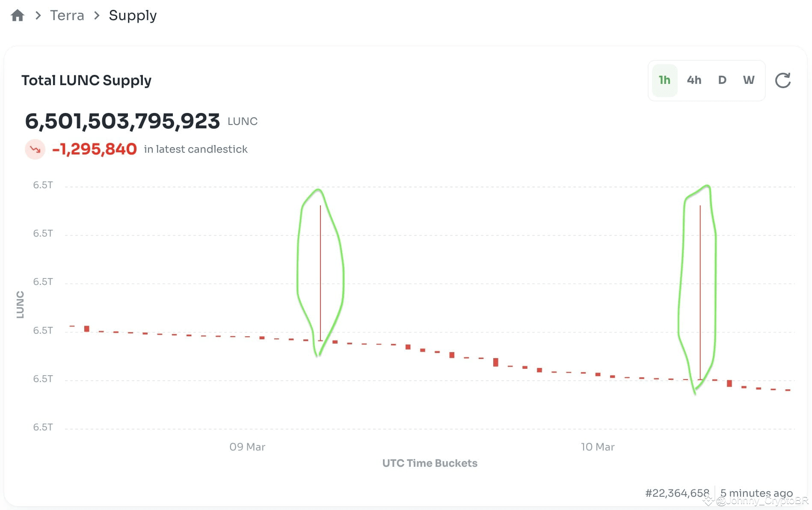Image resolution: width=812 pixels, height=510 pixels.
Task: Select the 1h candlestick interval
Action: [664, 80]
